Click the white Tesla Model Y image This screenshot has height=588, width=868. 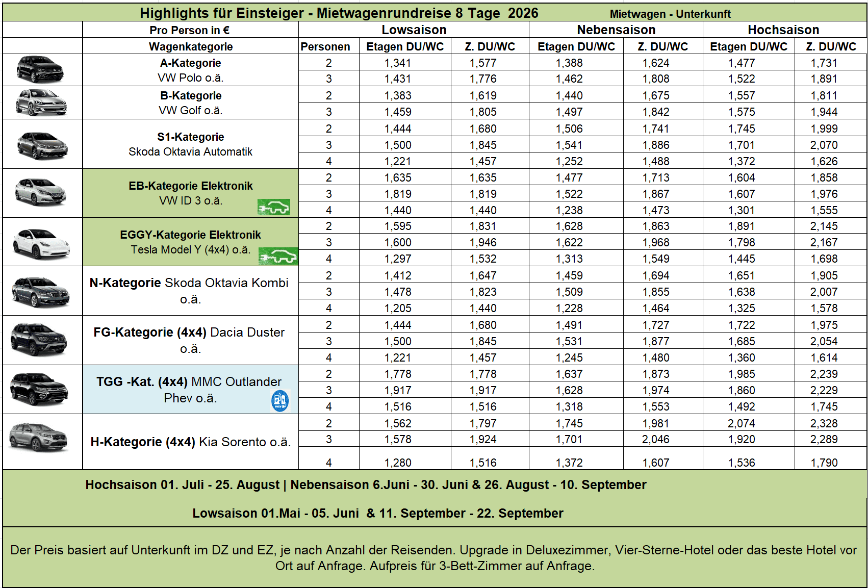tap(41, 244)
